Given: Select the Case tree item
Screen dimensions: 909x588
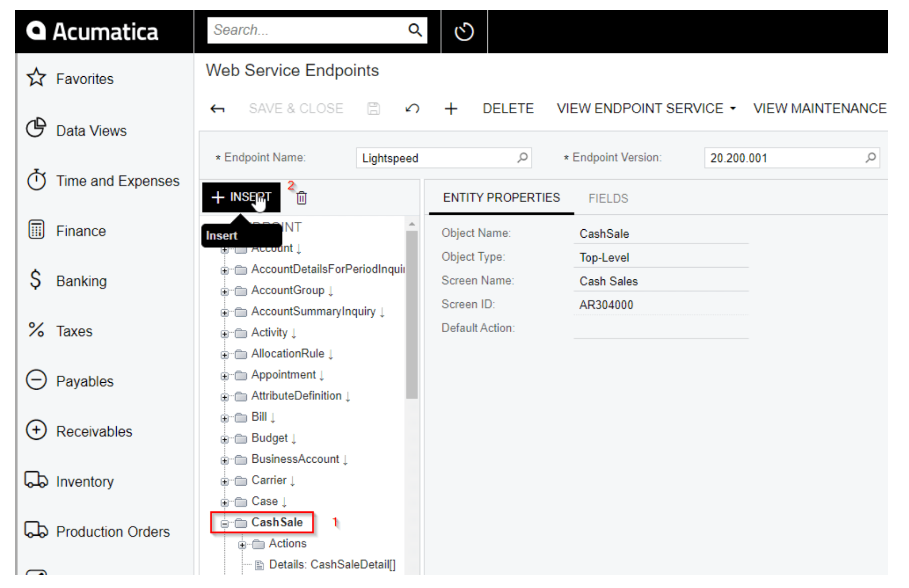Looking at the screenshot, I should click(264, 501).
